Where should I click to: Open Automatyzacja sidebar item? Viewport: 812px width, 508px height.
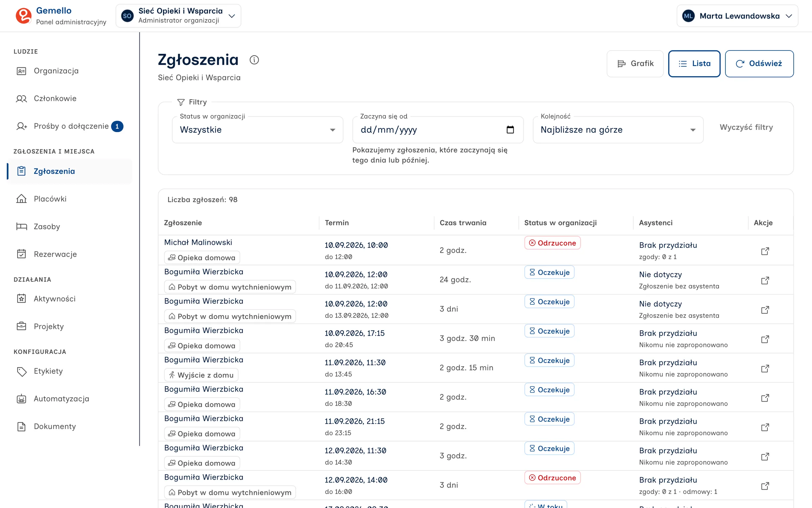tap(70, 399)
